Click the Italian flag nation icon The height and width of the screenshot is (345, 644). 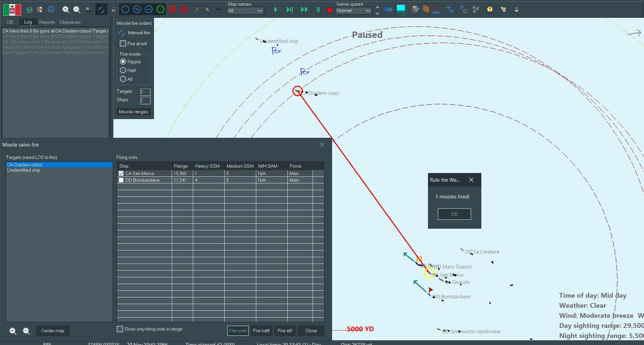(12, 10)
